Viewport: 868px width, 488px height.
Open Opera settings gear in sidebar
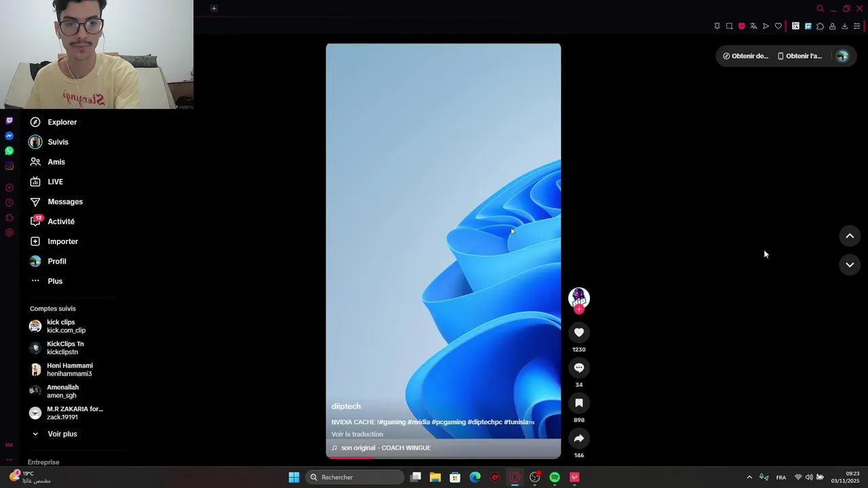9,232
